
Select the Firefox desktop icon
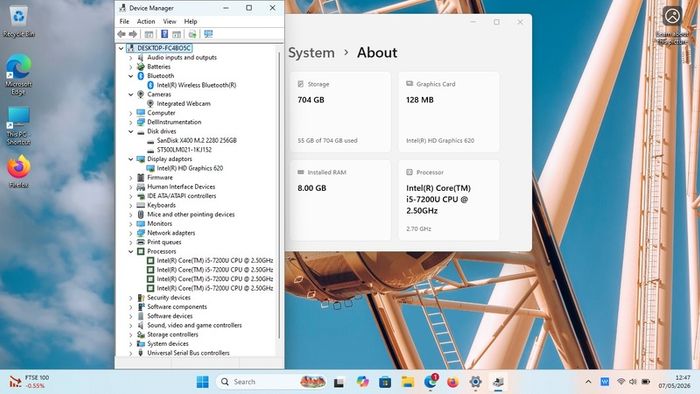(x=19, y=171)
